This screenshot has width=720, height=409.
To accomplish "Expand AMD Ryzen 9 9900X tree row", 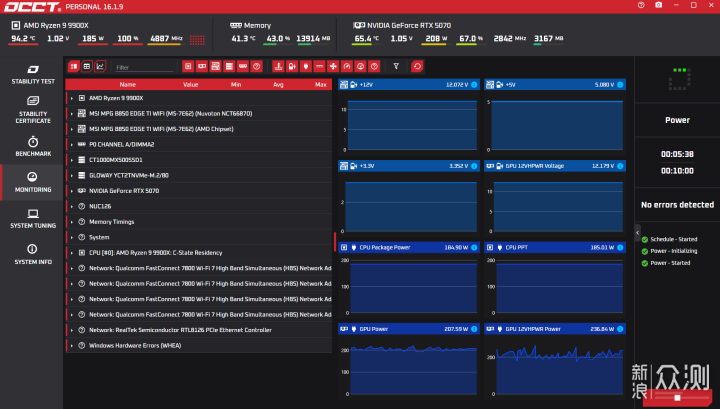I will (72, 98).
